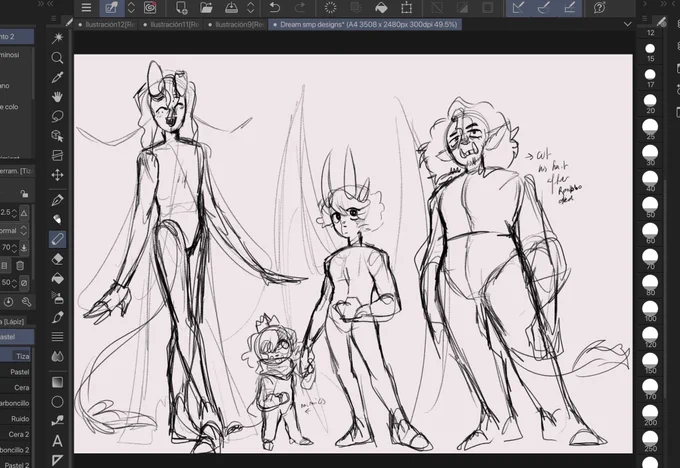Viewport: 680px width, 468px height.
Task: Expand quick edit options arrows
Action: point(131,7)
